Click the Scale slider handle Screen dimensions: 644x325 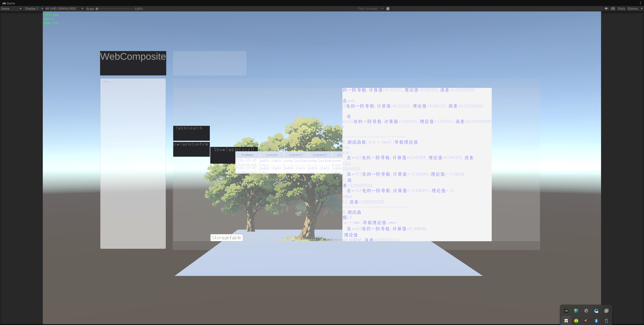(97, 9)
